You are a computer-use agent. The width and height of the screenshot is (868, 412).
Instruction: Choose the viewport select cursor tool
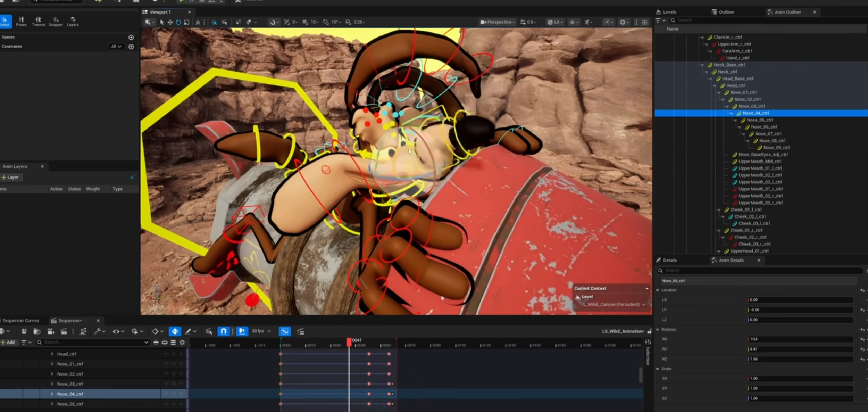click(162, 22)
